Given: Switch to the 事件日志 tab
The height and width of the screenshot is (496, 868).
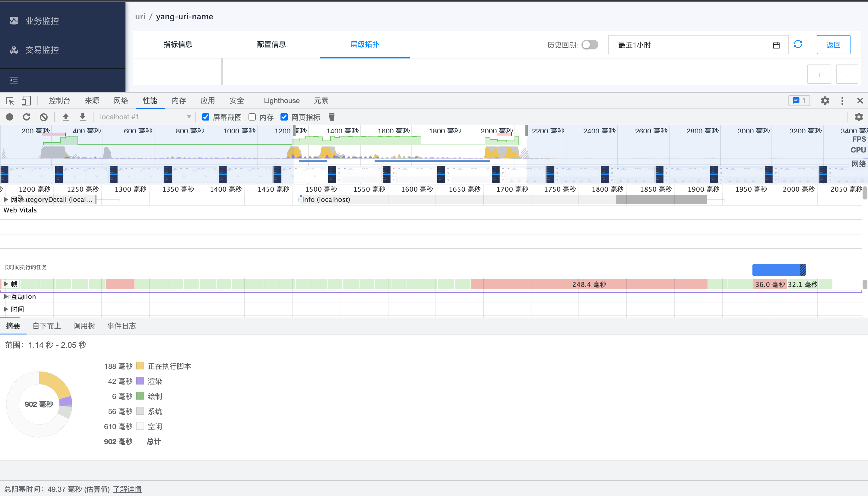Looking at the screenshot, I should 121,326.
